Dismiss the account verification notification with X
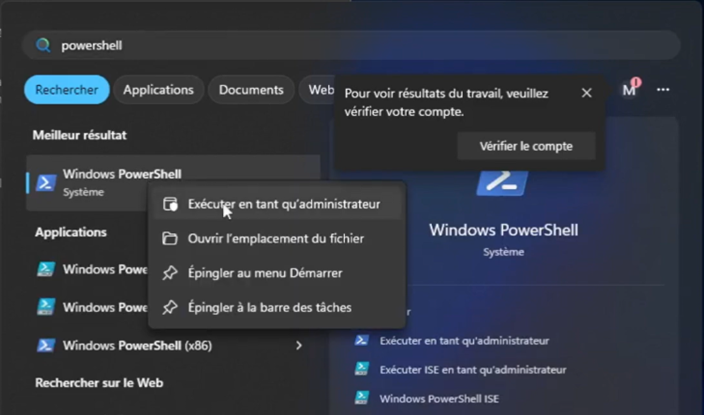Viewport: 704px width, 415px height. point(586,93)
